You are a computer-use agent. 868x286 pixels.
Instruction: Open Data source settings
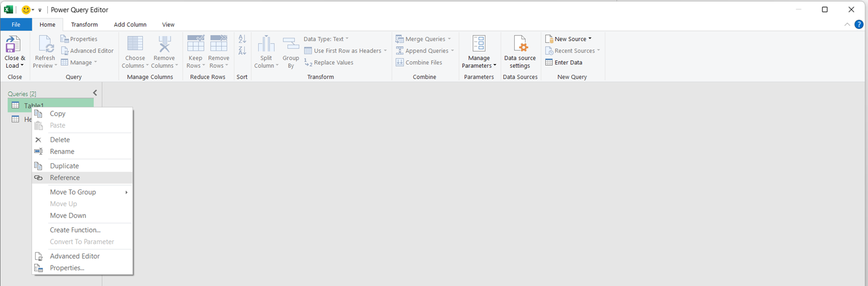pyautogui.click(x=520, y=52)
